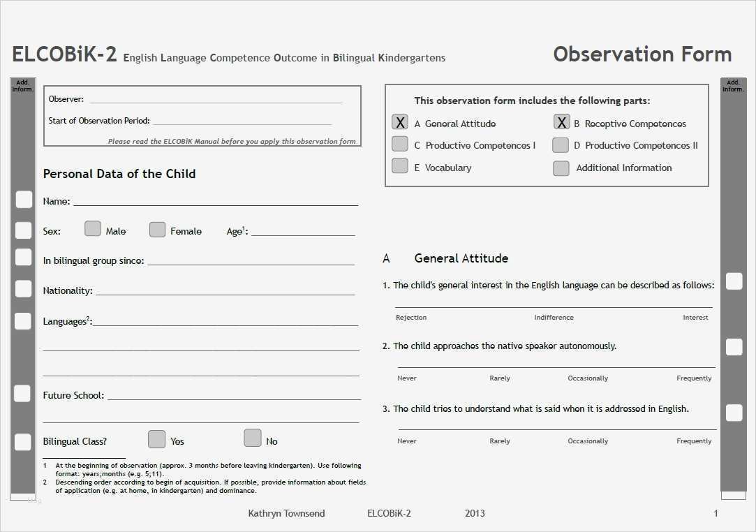The image size is (756, 532).
Task: Tick add-inform box beside Name
Action: (x=24, y=199)
